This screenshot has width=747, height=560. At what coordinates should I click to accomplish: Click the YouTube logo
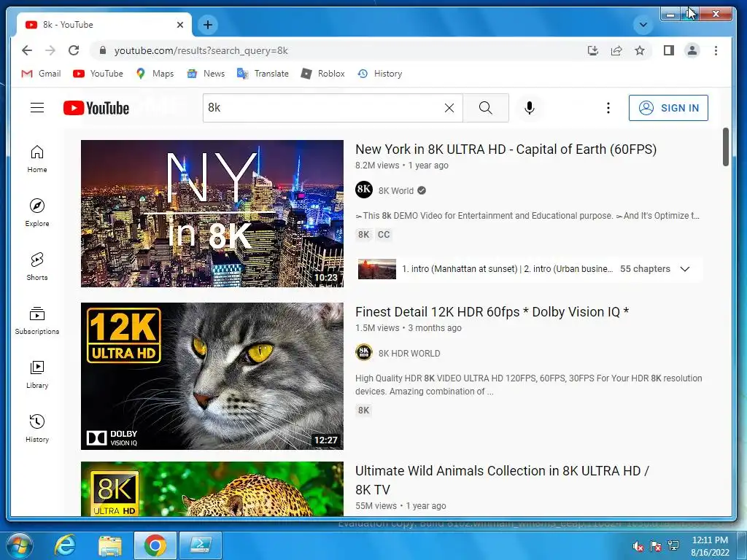click(96, 108)
